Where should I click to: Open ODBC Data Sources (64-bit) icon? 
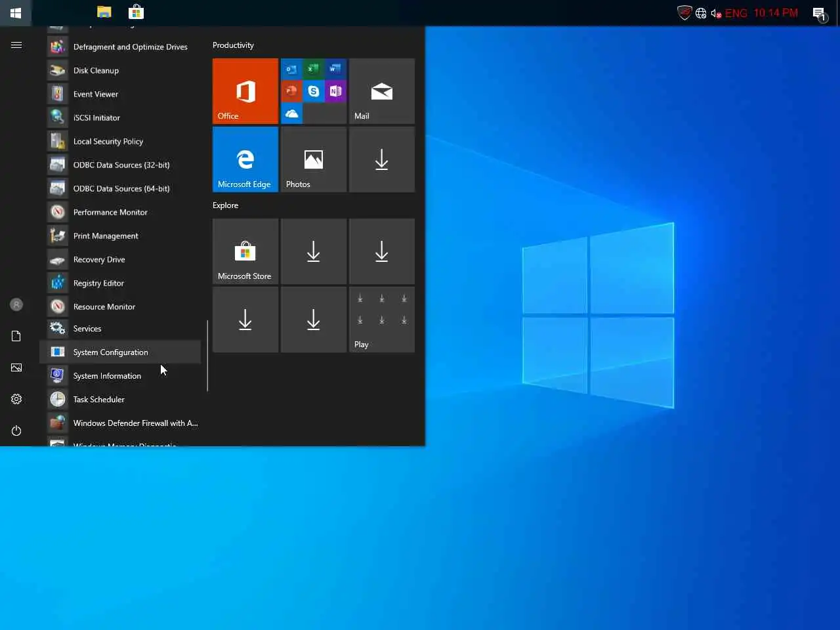58,188
